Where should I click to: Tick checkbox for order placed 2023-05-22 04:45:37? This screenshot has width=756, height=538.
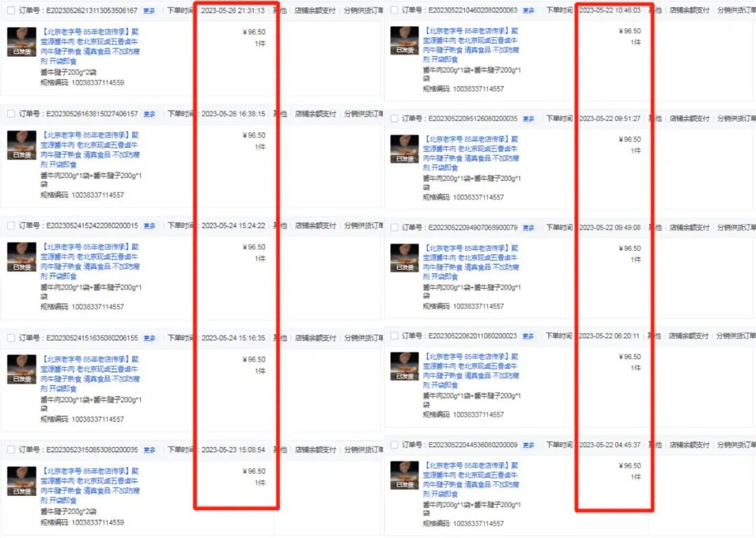394,445
